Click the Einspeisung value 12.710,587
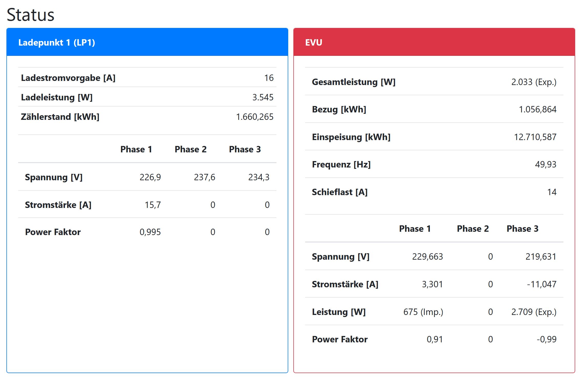 [x=535, y=137]
